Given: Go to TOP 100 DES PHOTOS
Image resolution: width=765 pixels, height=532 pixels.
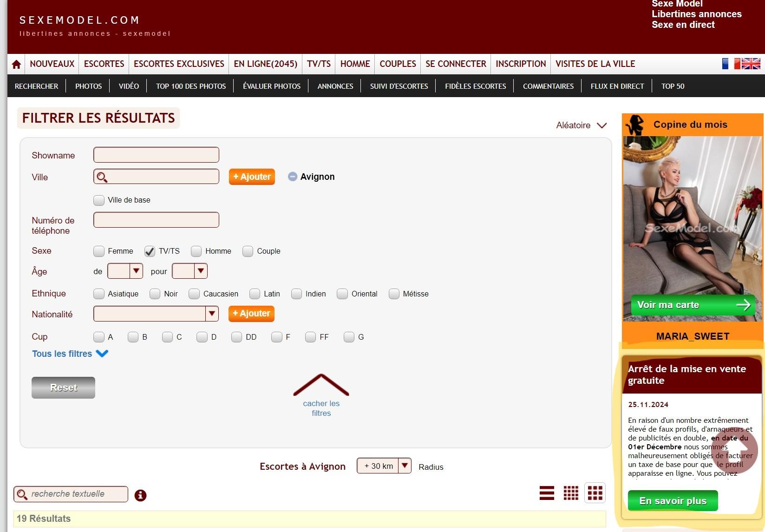Looking at the screenshot, I should tap(191, 86).
